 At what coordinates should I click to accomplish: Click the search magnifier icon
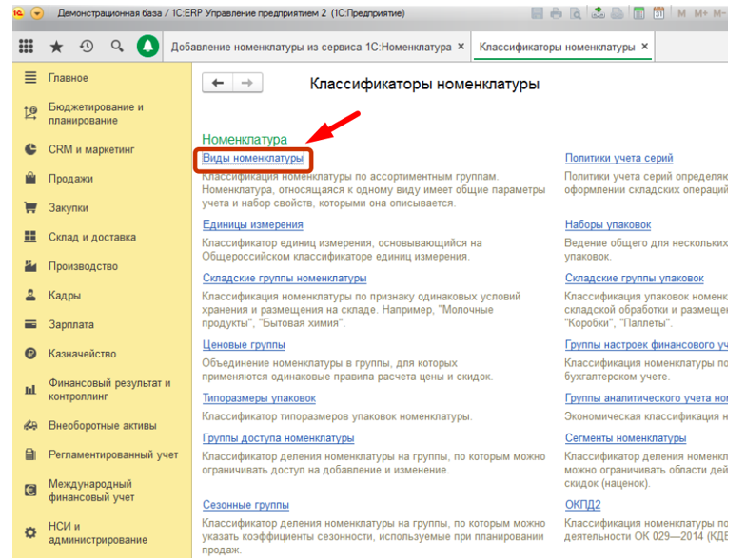point(117,47)
